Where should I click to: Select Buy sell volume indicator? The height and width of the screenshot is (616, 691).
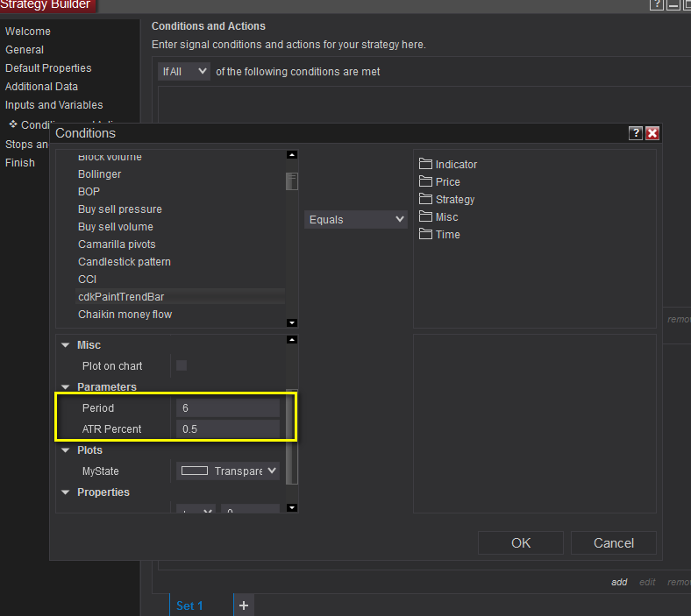tap(116, 227)
